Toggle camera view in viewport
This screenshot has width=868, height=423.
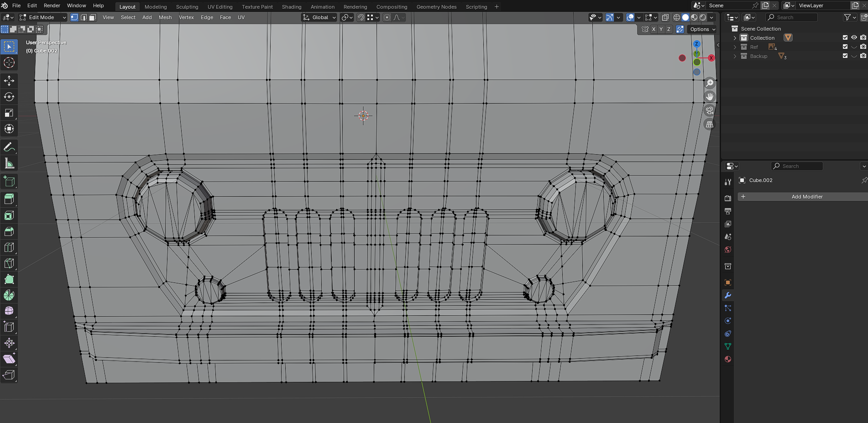710,110
